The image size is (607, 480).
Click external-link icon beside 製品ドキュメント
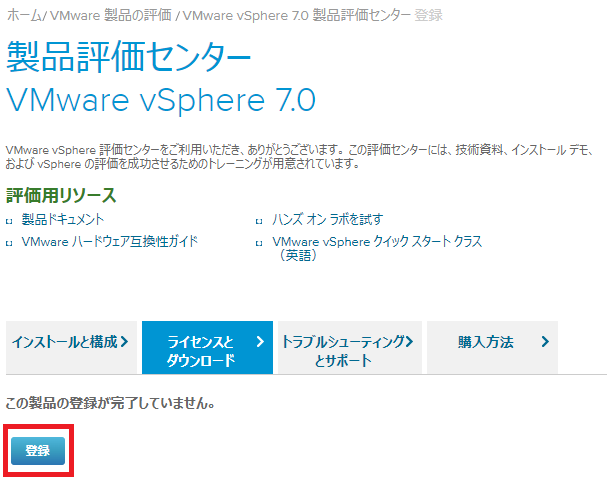pos(9,221)
